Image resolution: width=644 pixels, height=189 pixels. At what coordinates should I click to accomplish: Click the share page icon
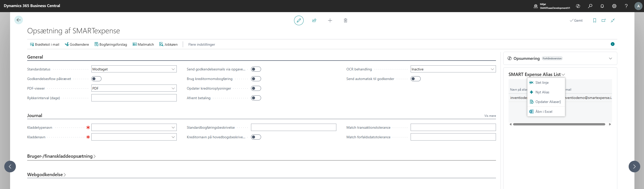coord(314,20)
